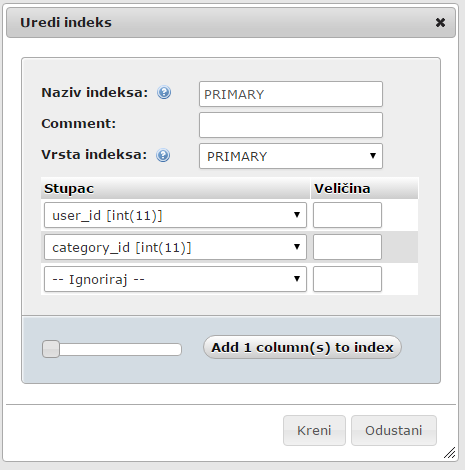This screenshot has width=465, height=470.
Task: Click size field for user_id row
Action: (x=347, y=215)
